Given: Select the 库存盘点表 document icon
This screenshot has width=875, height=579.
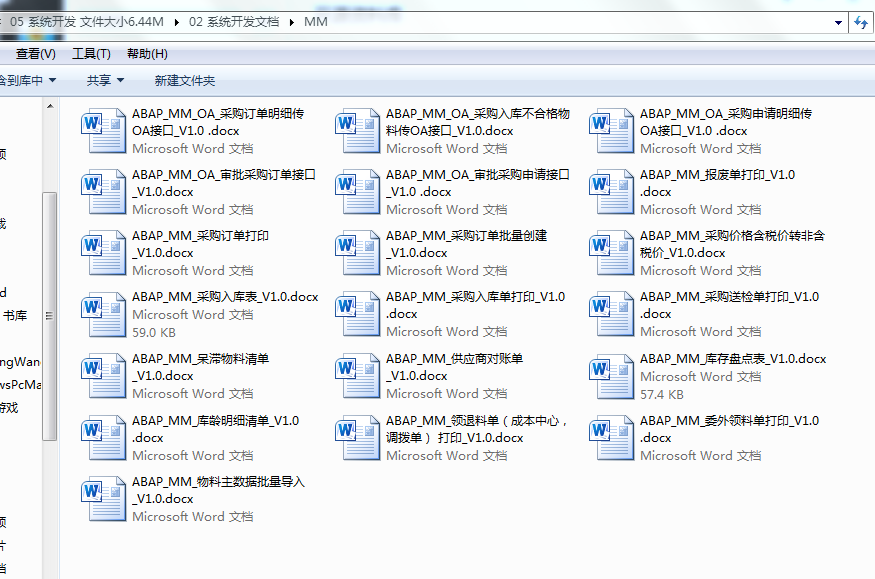Looking at the screenshot, I should [x=611, y=376].
